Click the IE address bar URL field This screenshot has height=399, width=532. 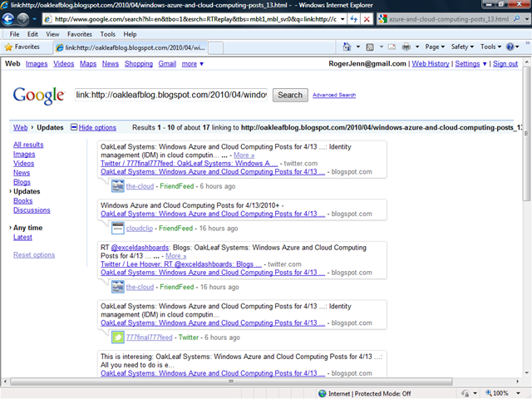pos(195,19)
